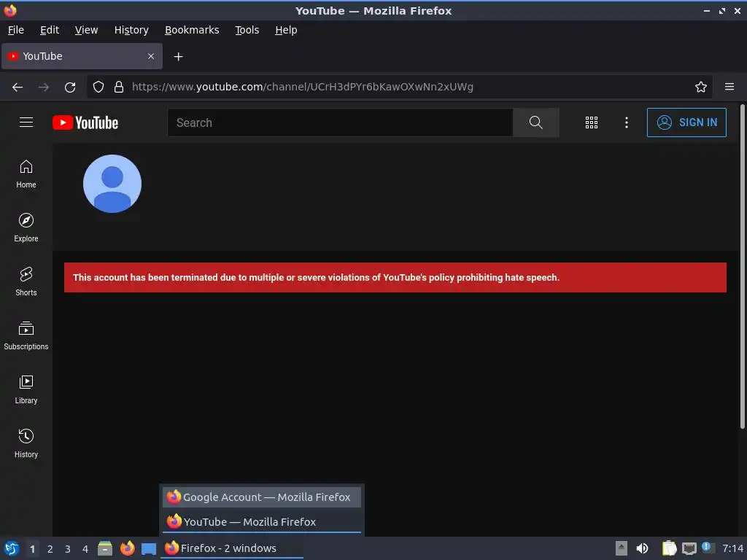Screen dimensions: 747x560
Task: Switch to workspace 3
Action: (x=68, y=549)
